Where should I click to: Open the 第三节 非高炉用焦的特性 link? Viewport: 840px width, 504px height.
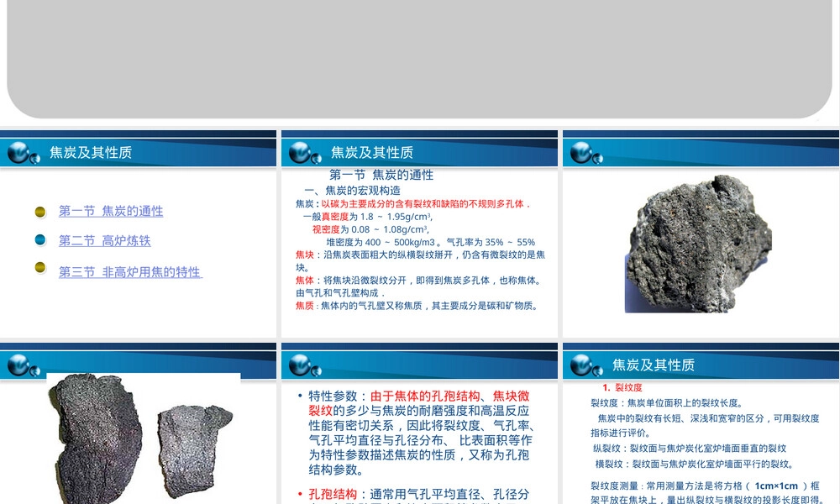[130, 272]
